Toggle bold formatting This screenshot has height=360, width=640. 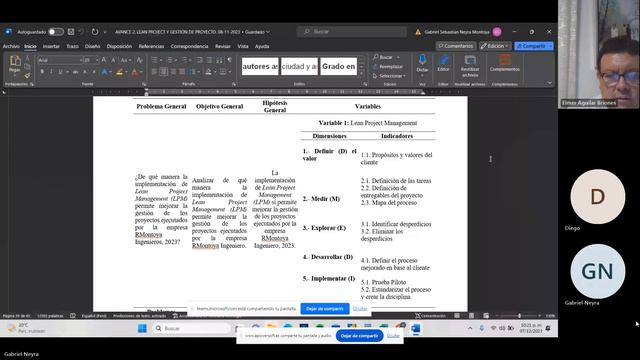tap(42, 72)
